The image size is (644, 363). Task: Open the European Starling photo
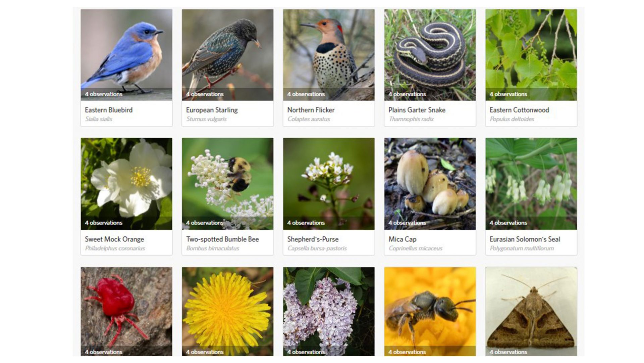click(x=228, y=55)
